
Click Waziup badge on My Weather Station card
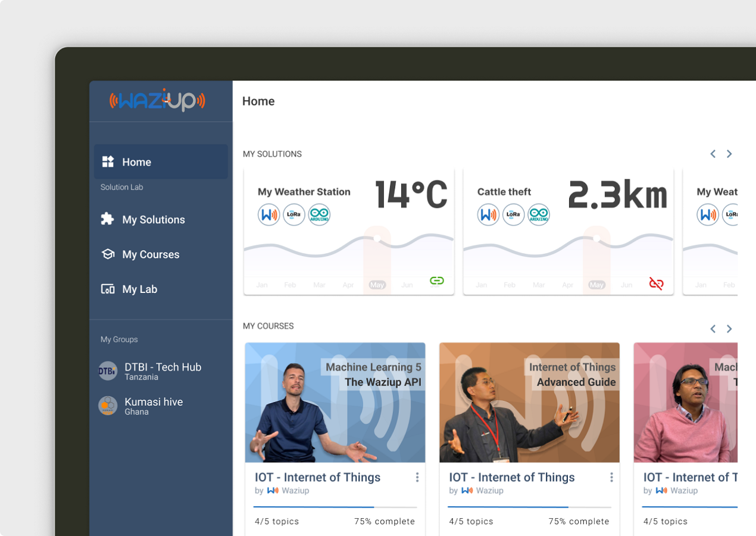[269, 214]
